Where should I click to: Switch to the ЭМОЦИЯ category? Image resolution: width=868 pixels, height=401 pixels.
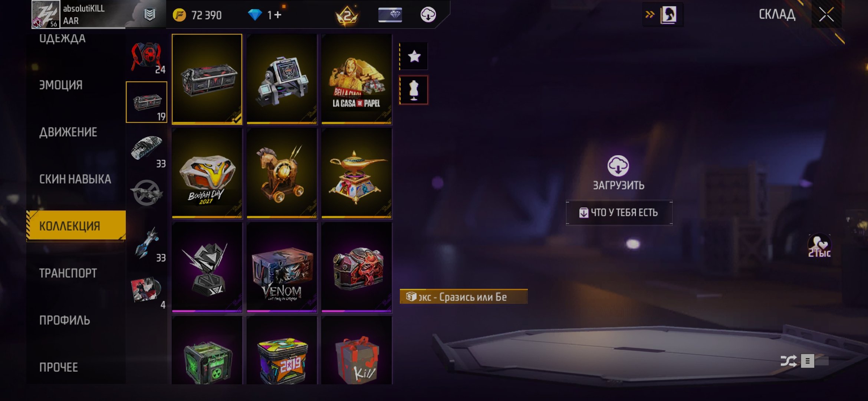point(61,85)
